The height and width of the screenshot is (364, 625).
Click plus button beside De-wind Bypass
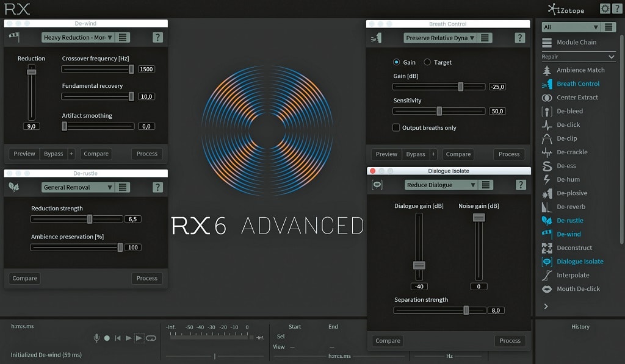[71, 154]
